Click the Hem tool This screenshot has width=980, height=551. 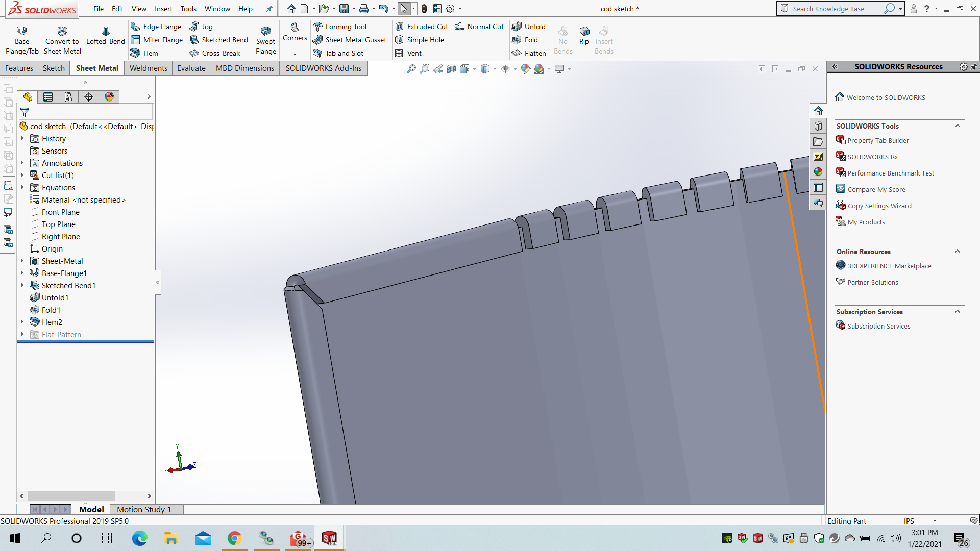point(144,53)
